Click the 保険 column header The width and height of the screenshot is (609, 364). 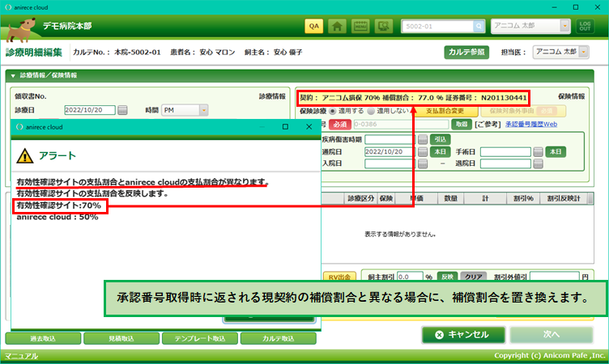pyautogui.click(x=386, y=198)
